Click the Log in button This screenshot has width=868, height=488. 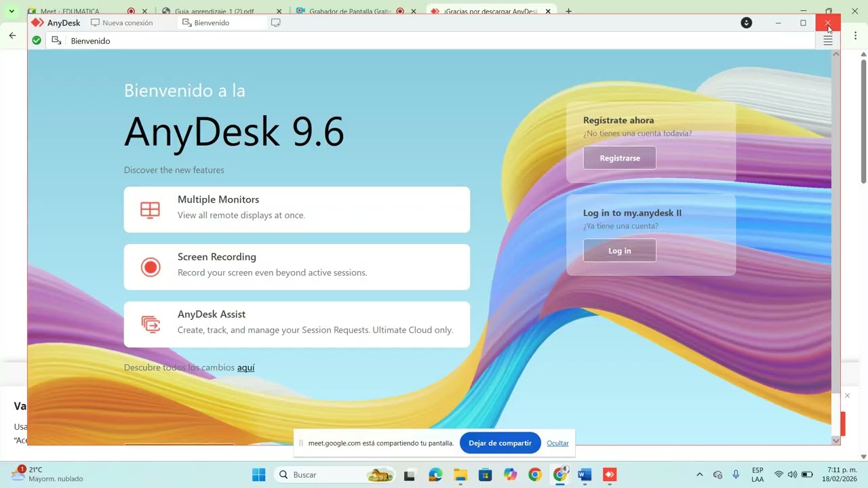pos(620,251)
